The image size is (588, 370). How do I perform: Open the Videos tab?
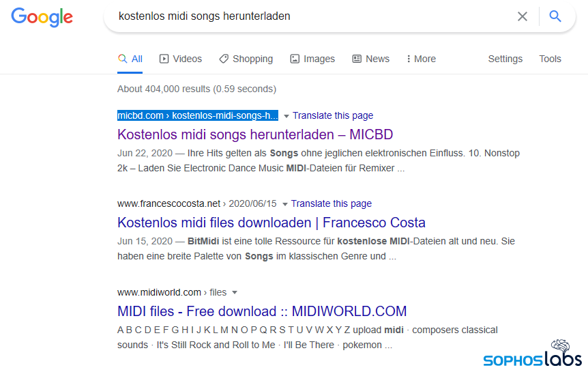[181, 59]
